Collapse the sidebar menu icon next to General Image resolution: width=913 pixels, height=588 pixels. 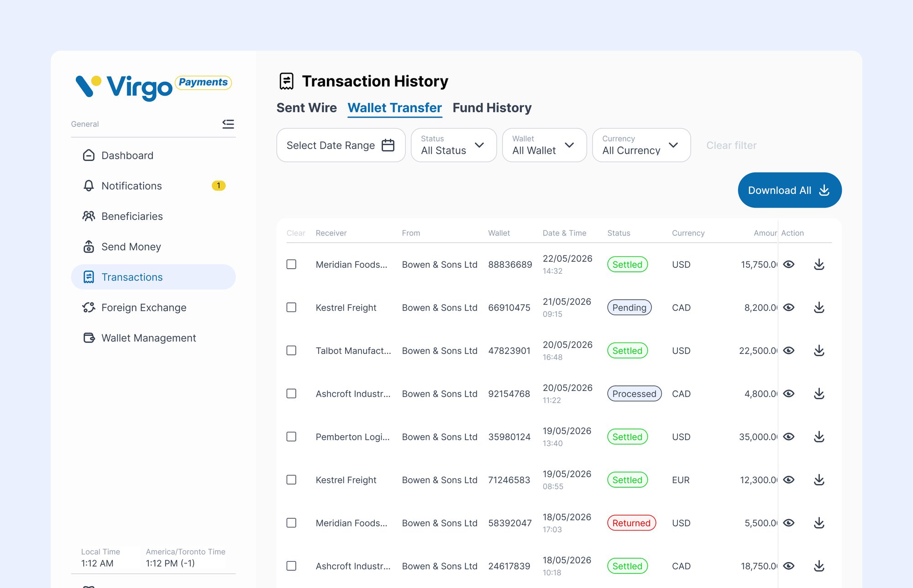tap(228, 124)
